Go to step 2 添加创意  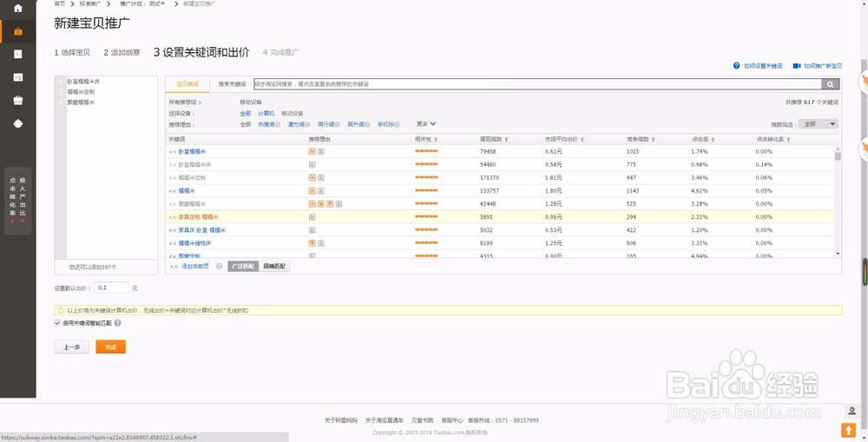[x=122, y=53]
